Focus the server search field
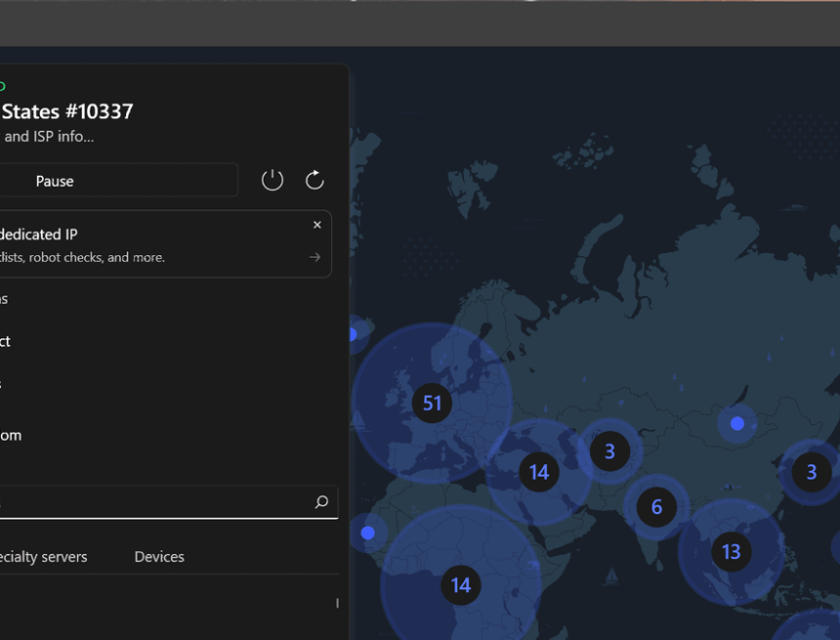The height and width of the screenshot is (640, 840). [156, 502]
